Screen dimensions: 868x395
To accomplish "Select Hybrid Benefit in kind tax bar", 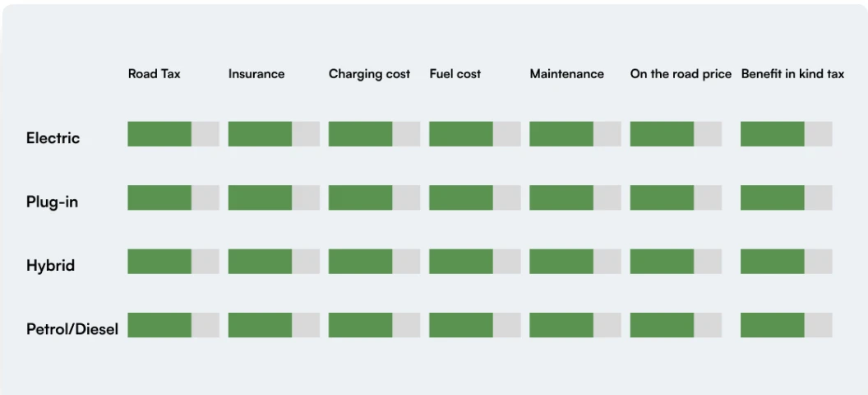I will pyautogui.click(x=786, y=262).
